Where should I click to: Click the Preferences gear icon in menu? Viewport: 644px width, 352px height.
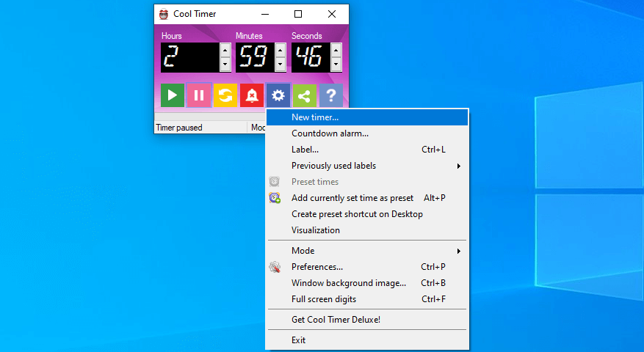[275, 267]
